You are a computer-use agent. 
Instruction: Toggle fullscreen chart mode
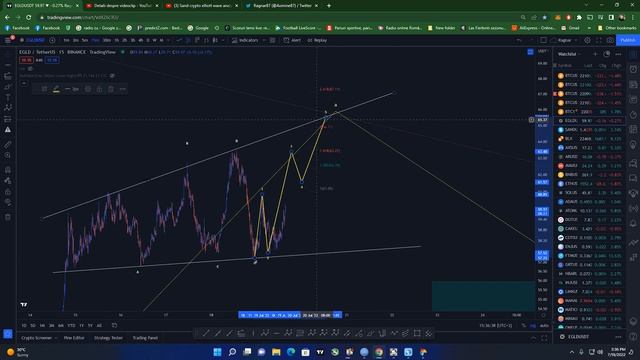599,40
